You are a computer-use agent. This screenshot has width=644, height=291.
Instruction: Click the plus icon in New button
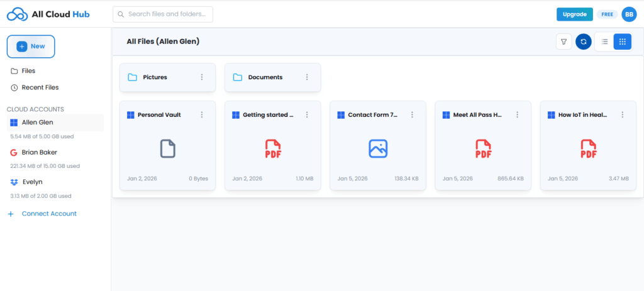[22, 47]
